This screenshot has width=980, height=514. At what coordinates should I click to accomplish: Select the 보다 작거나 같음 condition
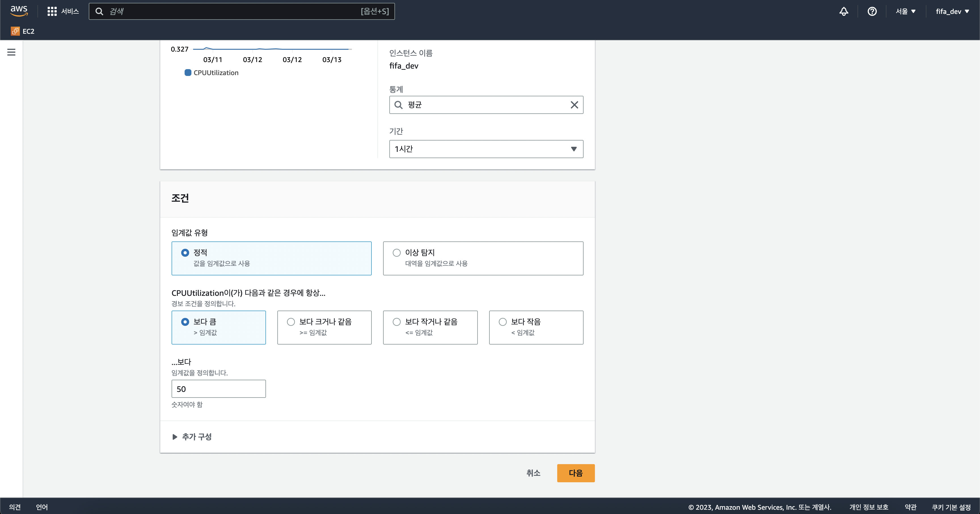click(x=397, y=322)
